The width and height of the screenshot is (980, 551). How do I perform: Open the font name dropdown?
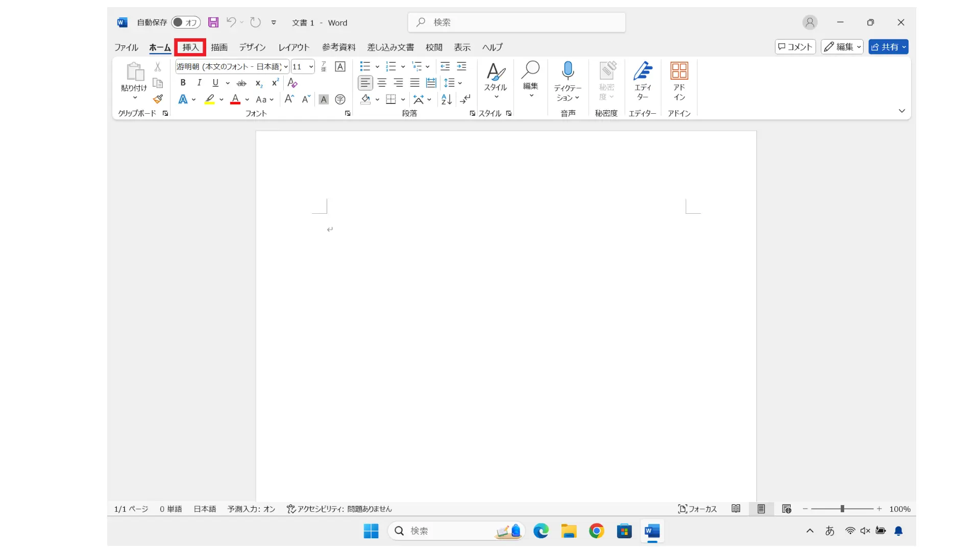click(x=286, y=67)
